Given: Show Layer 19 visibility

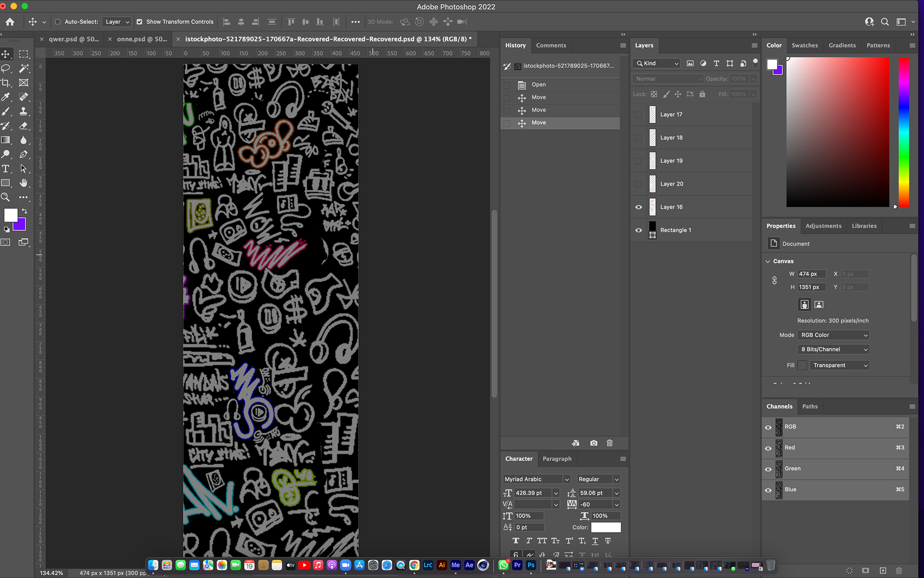Looking at the screenshot, I should [638, 161].
